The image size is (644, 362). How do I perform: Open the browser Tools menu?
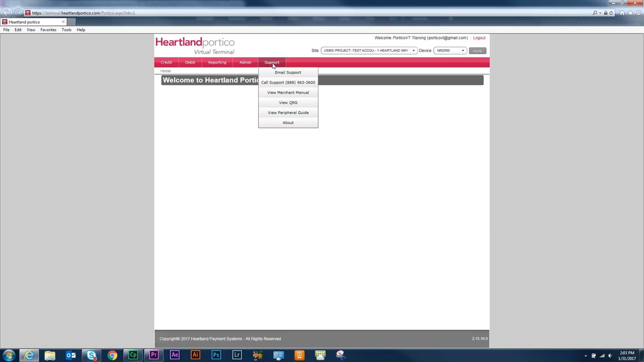pyautogui.click(x=66, y=30)
